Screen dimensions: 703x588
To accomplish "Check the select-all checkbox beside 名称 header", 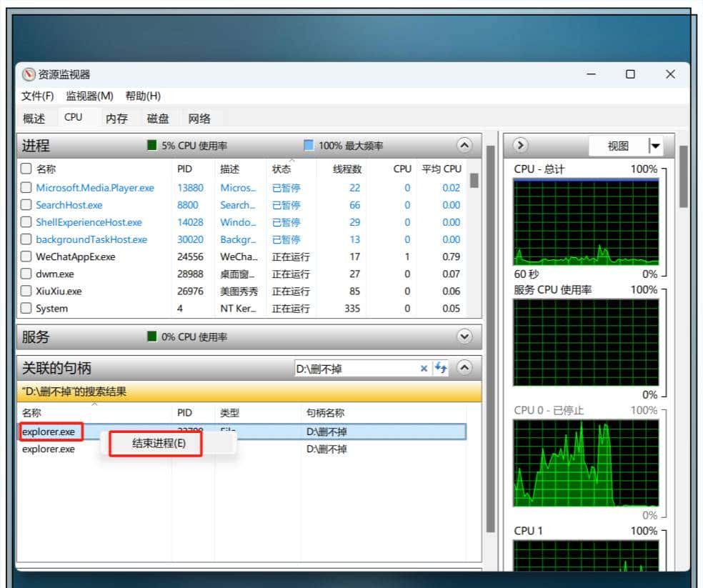I will pos(26,169).
